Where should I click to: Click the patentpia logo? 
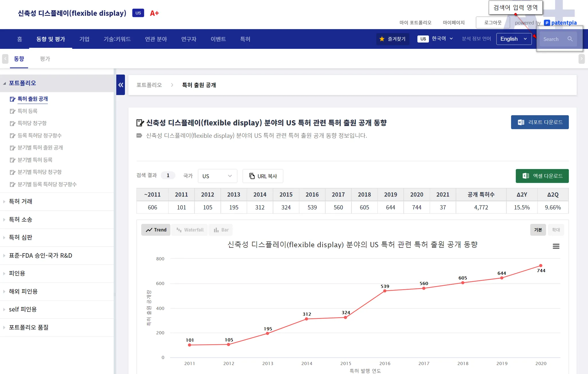coord(560,23)
